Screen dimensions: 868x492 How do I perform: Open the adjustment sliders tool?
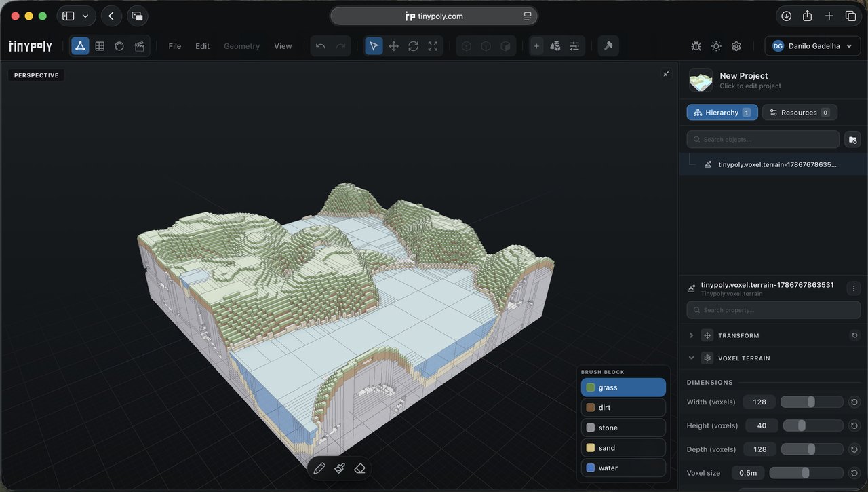[x=574, y=46]
